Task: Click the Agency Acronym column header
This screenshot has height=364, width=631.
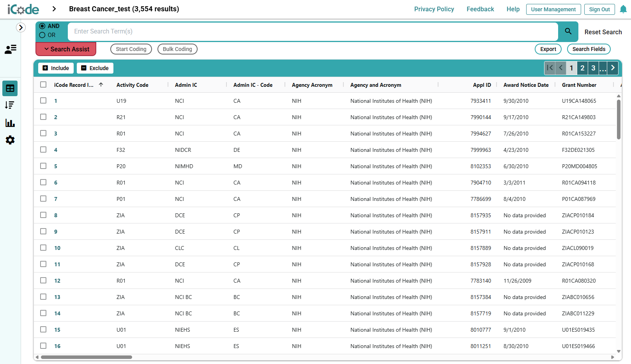Action: click(312, 85)
